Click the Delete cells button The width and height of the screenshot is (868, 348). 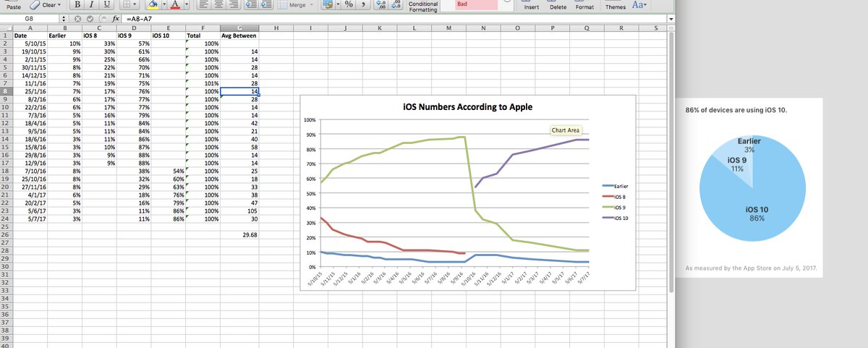pos(557,7)
